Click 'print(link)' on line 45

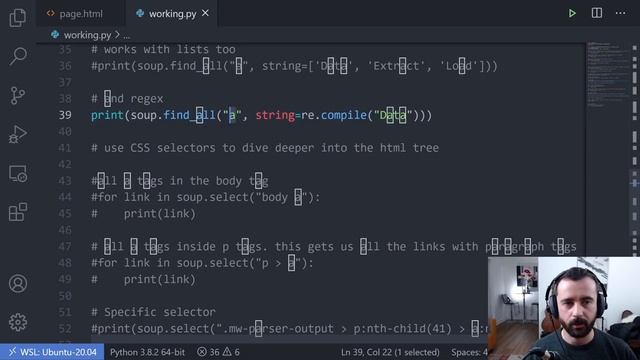pyautogui.click(x=160, y=213)
